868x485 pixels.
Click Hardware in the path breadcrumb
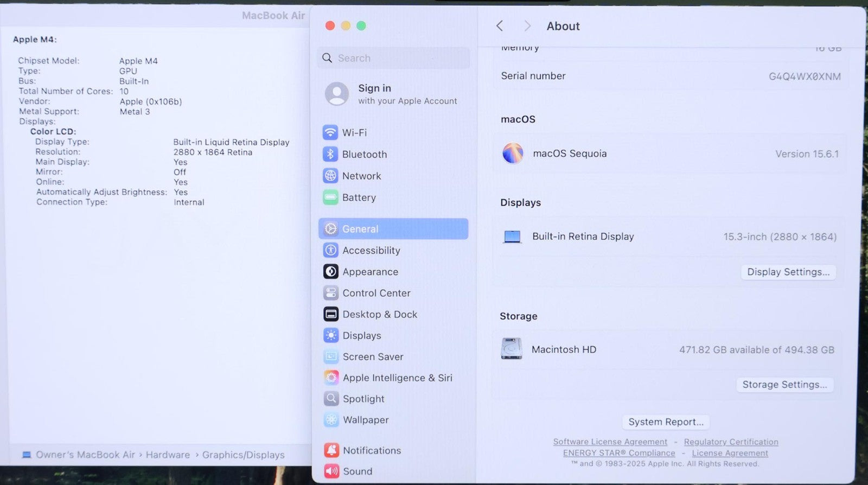coord(168,455)
